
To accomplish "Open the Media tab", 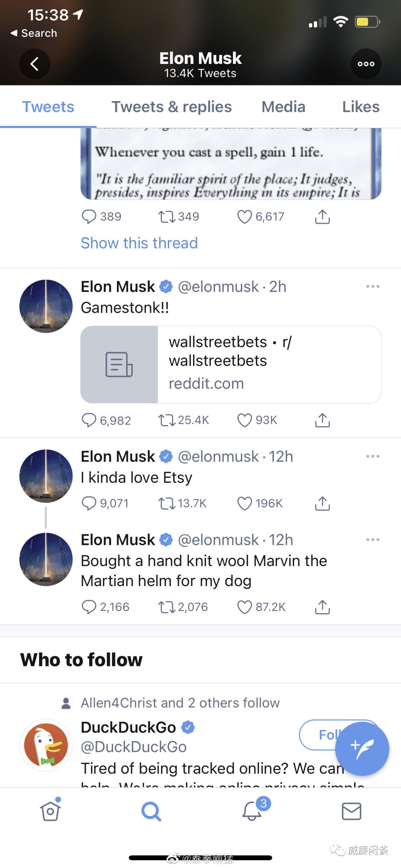I will (x=283, y=107).
